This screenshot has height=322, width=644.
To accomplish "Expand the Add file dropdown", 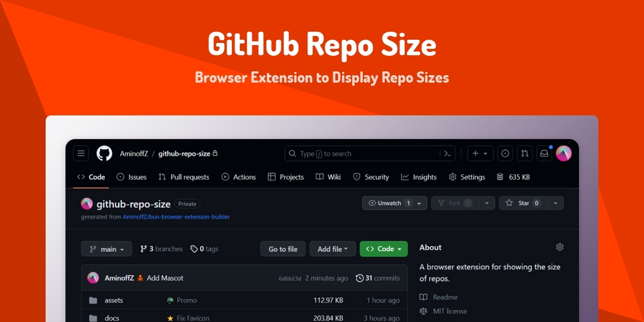I will click(x=333, y=249).
